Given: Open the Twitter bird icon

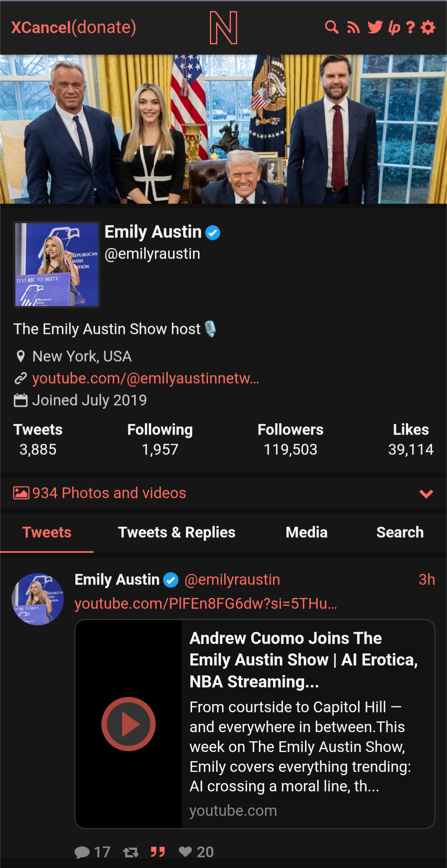Looking at the screenshot, I should coord(375,27).
